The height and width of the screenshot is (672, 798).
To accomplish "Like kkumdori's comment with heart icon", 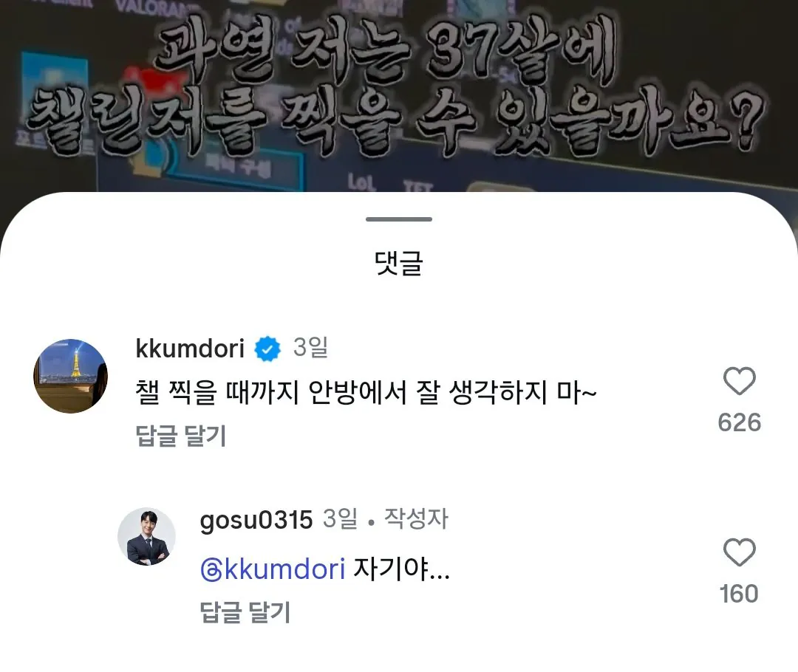I will (x=739, y=380).
